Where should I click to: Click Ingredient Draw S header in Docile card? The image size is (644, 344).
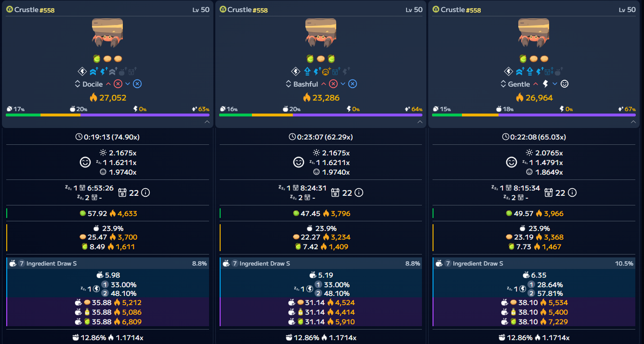pyautogui.click(x=108, y=264)
